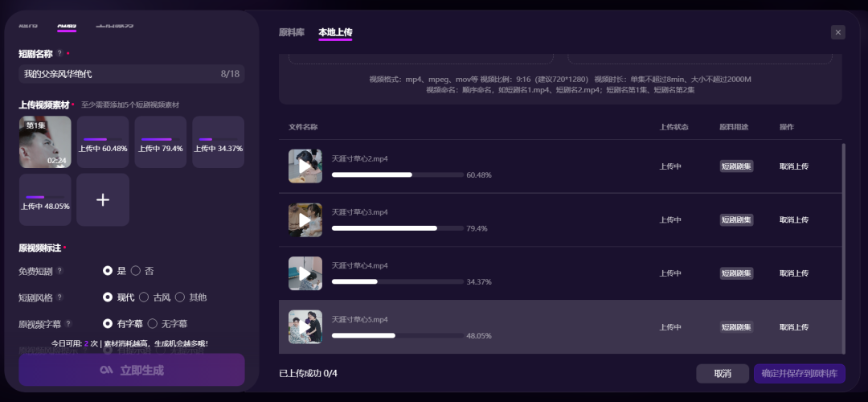Cancel upload of 天涯寸草心5.mp4
The width and height of the screenshot is (868, 402).
coord(794,327)
